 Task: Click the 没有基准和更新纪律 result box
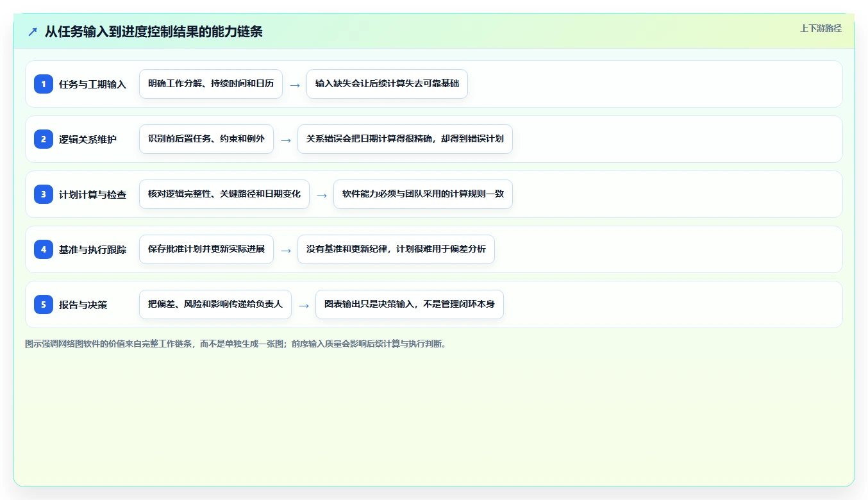[396, 249]
